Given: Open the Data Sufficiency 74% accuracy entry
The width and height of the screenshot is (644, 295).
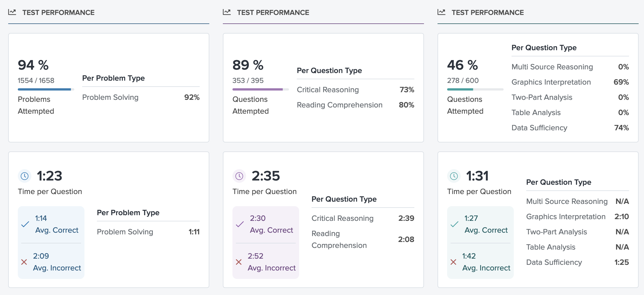Looking at the screenshot, I should click(x=570, y=128).
